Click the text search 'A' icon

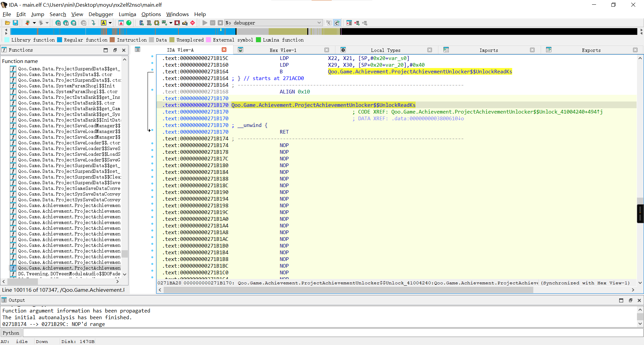click(104, 23)
